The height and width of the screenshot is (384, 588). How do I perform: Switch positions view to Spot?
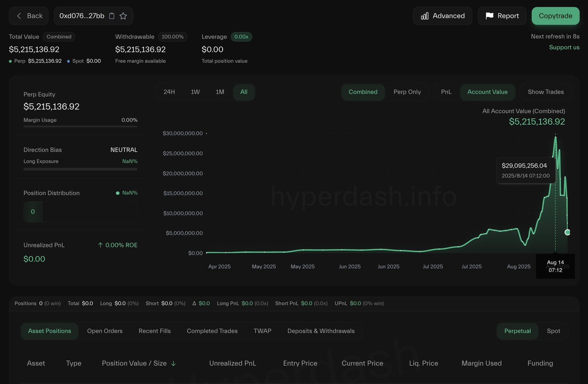pos(553,331)
